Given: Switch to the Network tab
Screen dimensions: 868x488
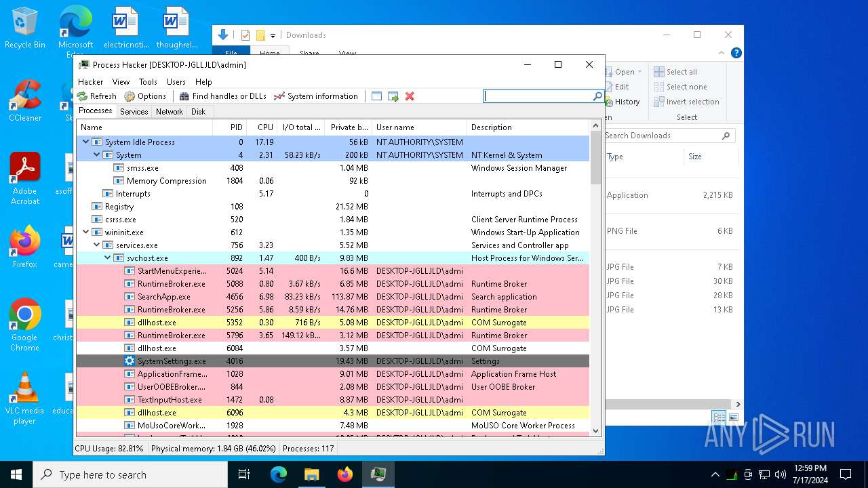Looking at the screenshot, I should pyautogui.click(x=170, y=112).
